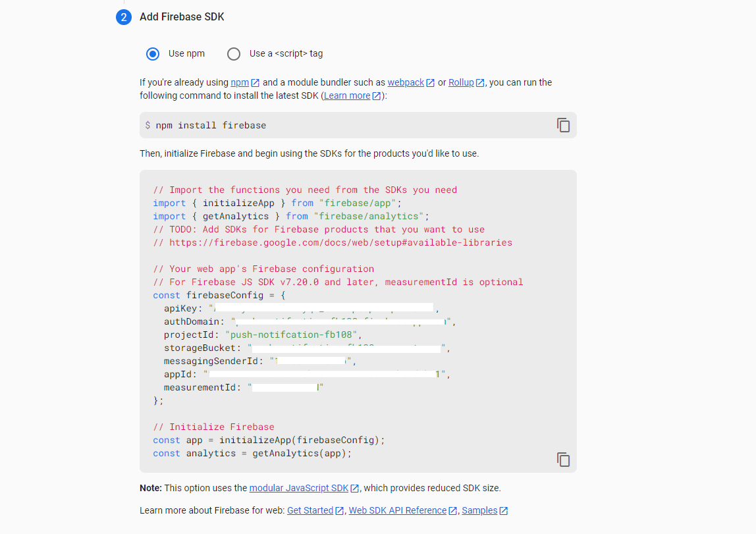
Task: Click external-link icon after Samples
Action: 503,511
